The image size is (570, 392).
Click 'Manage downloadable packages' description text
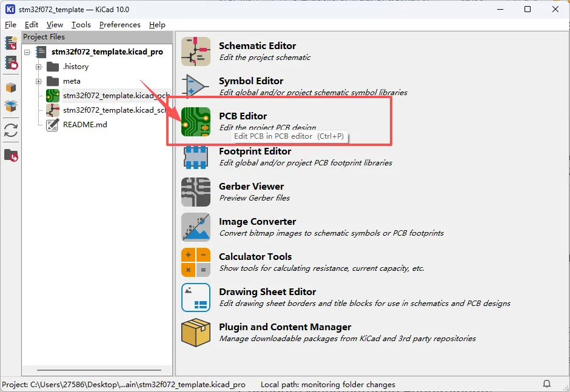point(347,339)
